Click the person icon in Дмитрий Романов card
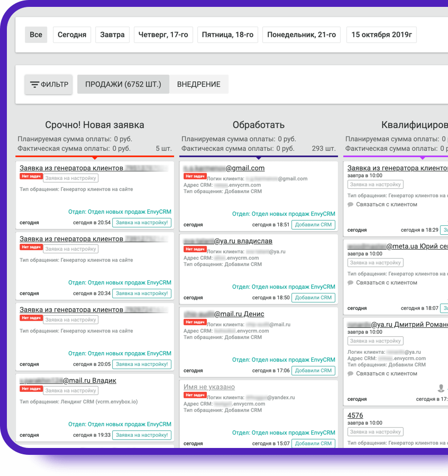448x476 pixels. tap(441, 388)
